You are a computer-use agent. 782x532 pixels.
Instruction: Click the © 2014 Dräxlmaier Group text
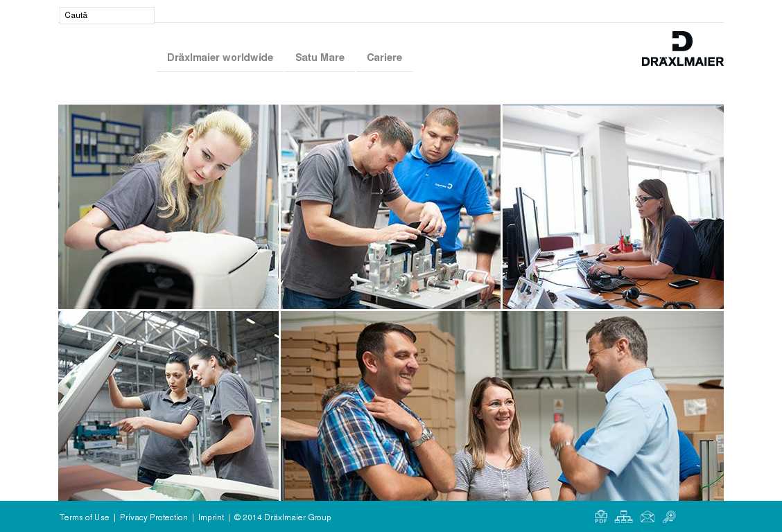(x=282, y=517)
